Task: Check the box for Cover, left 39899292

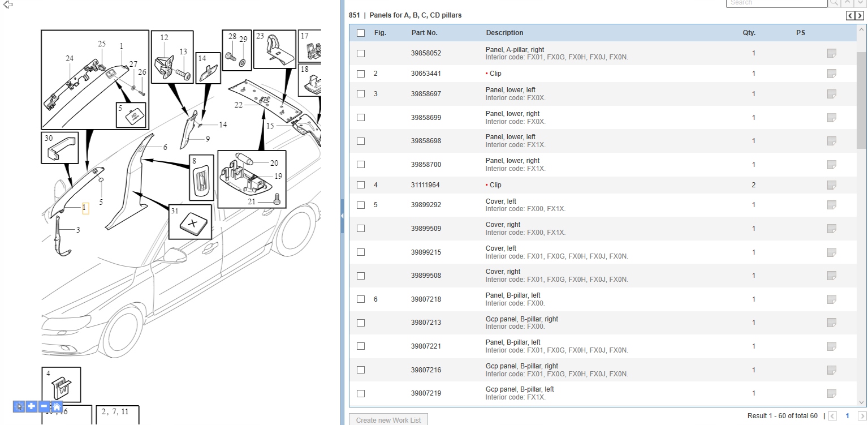Action: coord(361,205)
